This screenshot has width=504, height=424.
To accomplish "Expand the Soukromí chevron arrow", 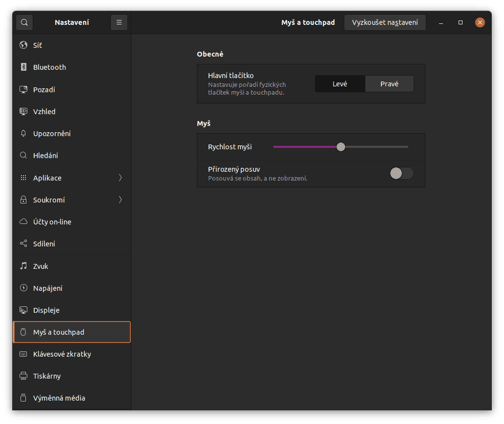I will click(120, 200).
